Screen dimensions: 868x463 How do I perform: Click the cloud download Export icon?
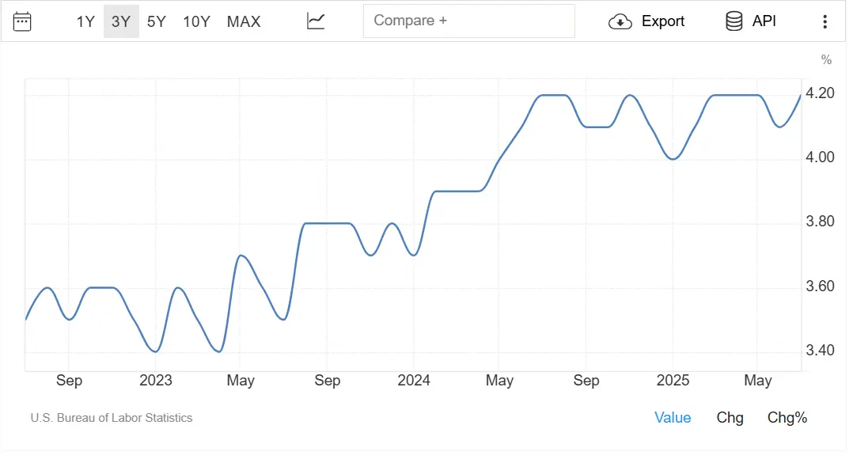620,21
